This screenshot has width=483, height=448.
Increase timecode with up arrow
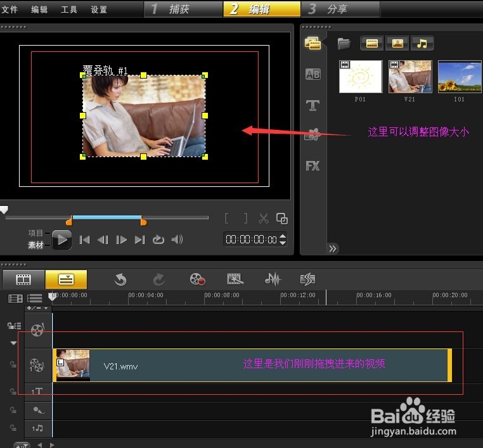[x=283, y=236]
